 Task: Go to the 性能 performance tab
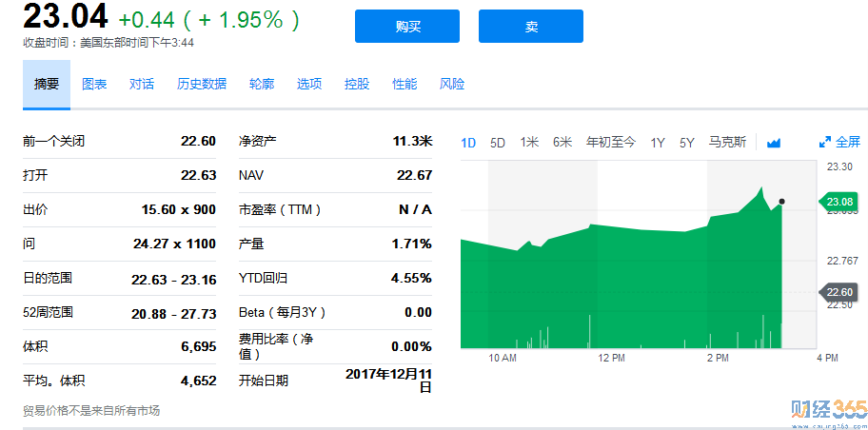coord(404,84)
